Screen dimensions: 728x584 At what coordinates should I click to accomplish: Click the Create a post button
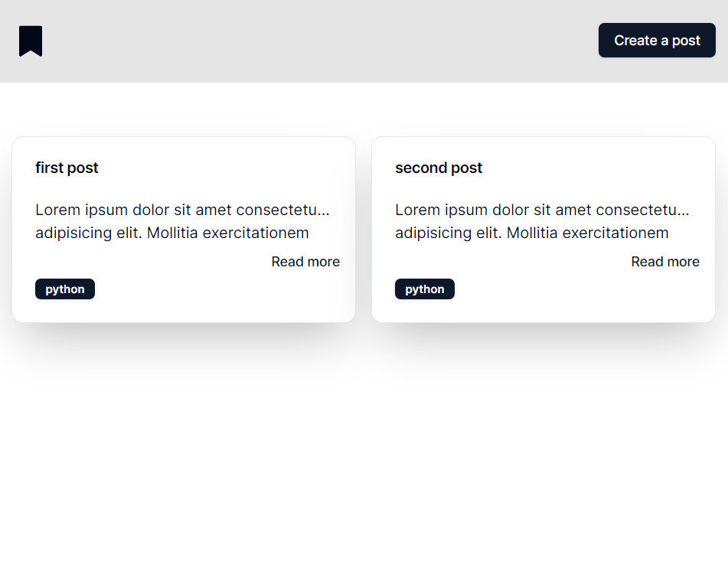657,41
